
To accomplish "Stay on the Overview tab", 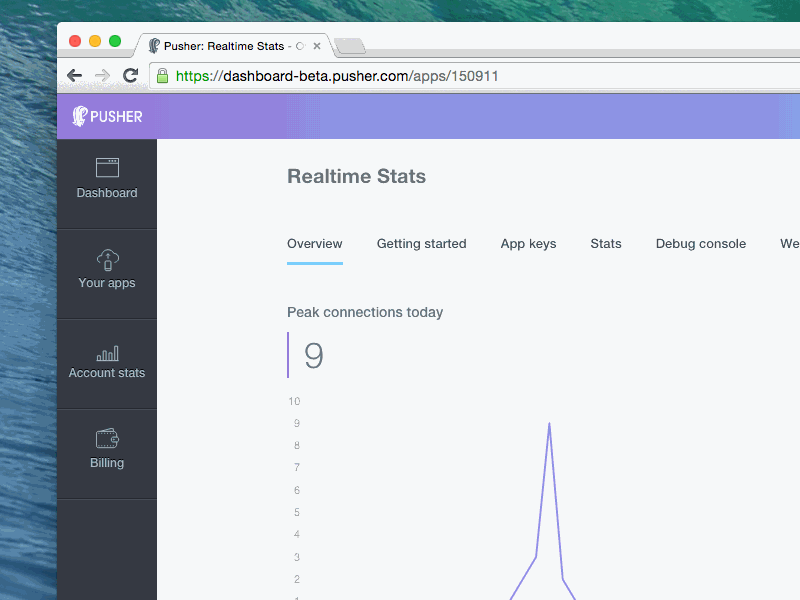I will [314, 243].
